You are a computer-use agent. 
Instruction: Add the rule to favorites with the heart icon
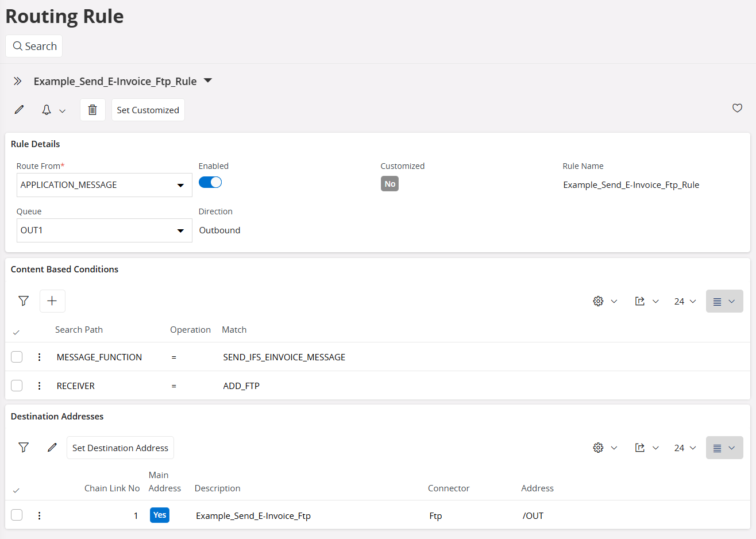(737, 108)
